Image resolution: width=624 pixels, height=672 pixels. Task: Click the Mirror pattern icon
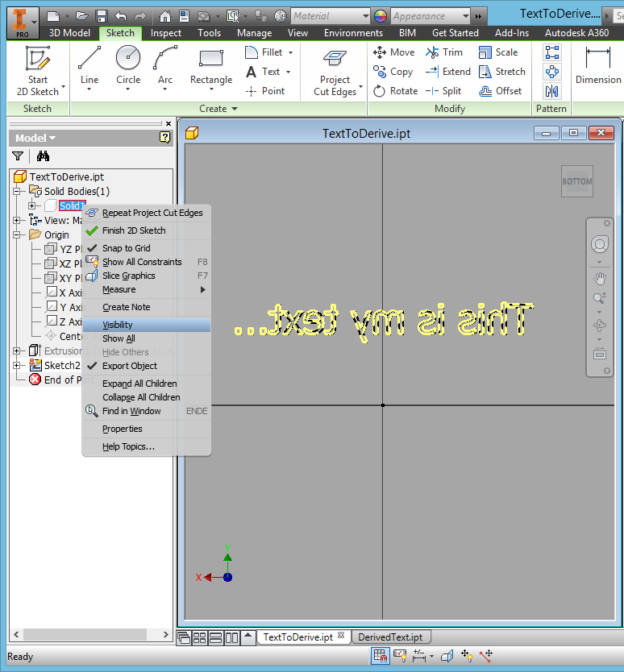click(x=552, y=91)
